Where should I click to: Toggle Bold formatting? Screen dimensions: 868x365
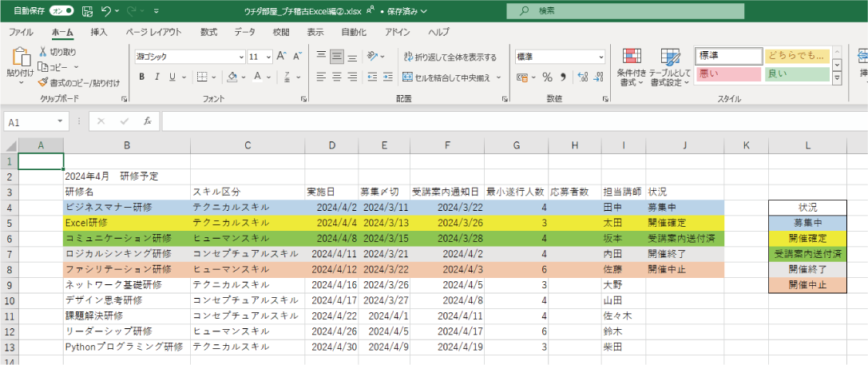click(142, 77)
